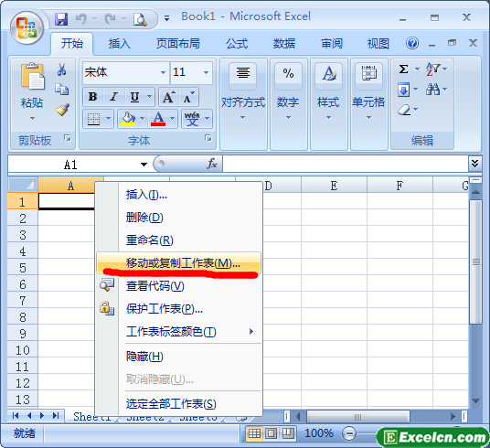Open the font color dropdown arrow

pos(172,119)
